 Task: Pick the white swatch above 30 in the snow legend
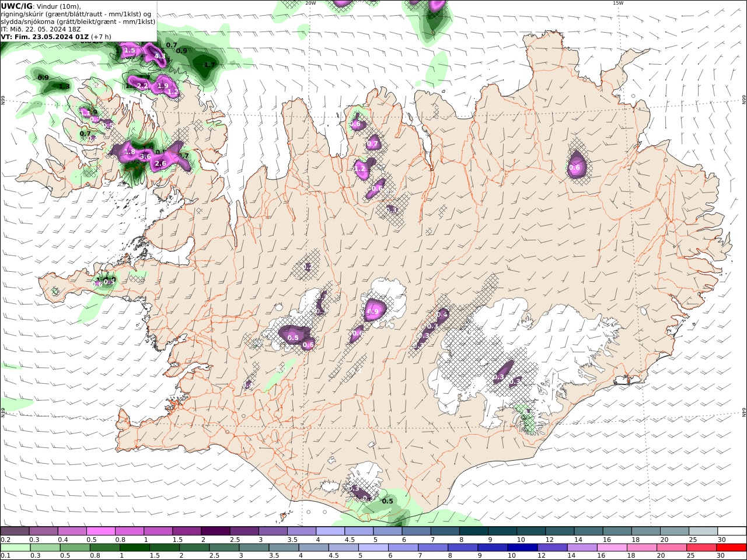[732, 531]
